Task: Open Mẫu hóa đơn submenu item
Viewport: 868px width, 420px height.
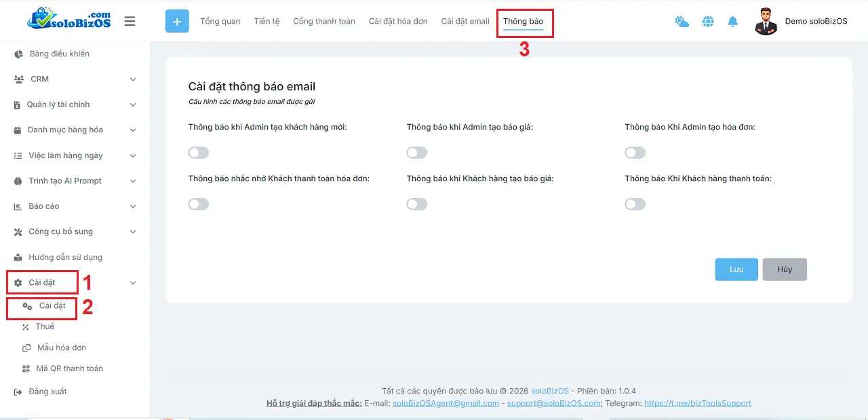Action: click(x=62, y=348)
